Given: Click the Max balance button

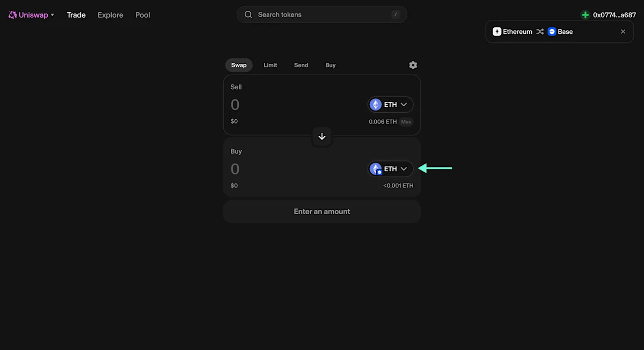Looking at the screenshot, I should [x=406, y=122].
